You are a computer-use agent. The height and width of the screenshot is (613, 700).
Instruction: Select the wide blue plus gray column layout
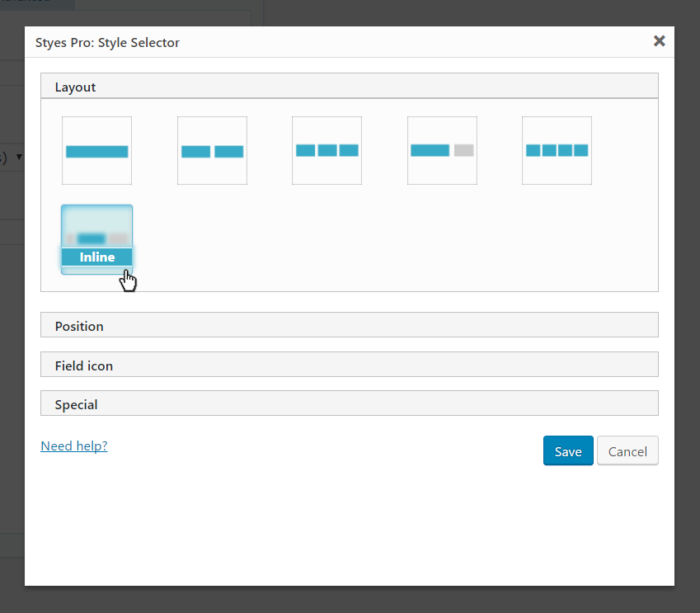coord(442,150)
